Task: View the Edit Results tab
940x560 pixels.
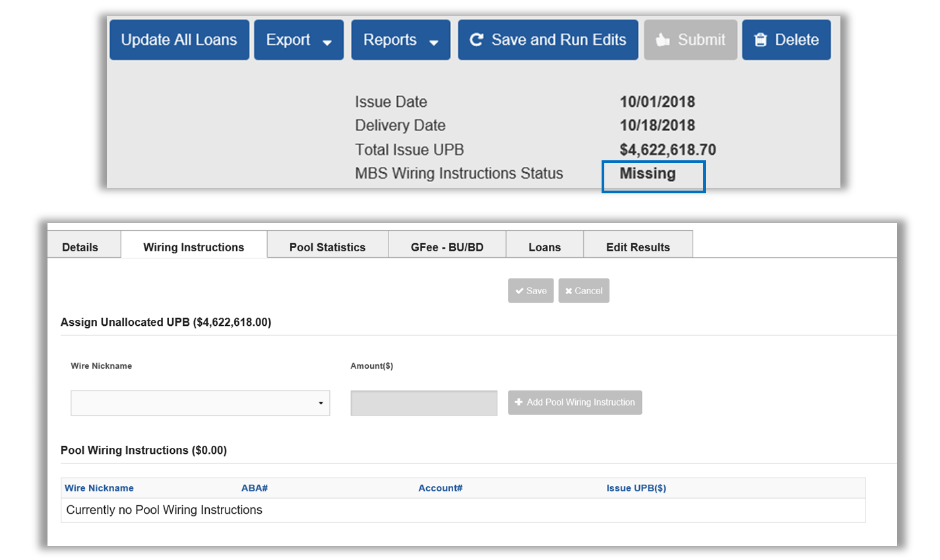Action: pyautogui.click(x=638, y=245)
